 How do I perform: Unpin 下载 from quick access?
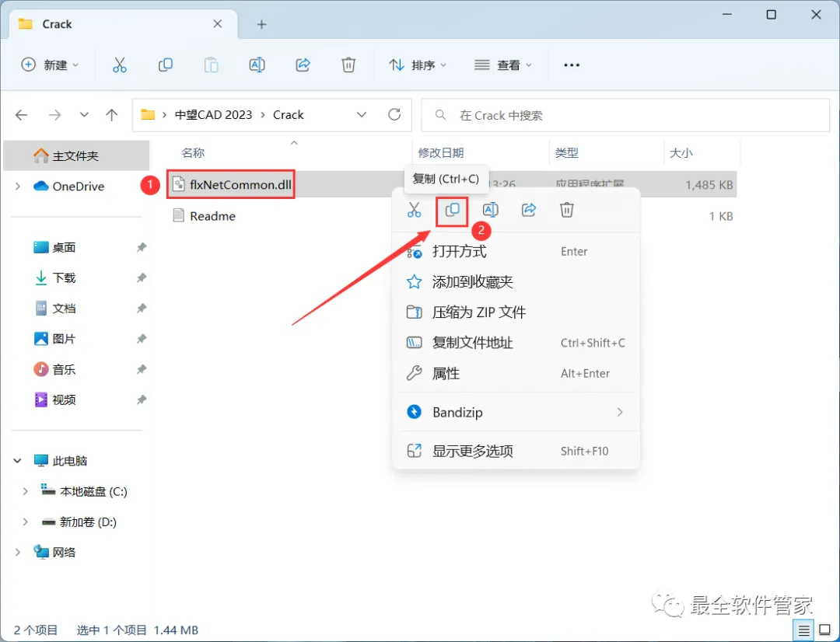(142, 278)
